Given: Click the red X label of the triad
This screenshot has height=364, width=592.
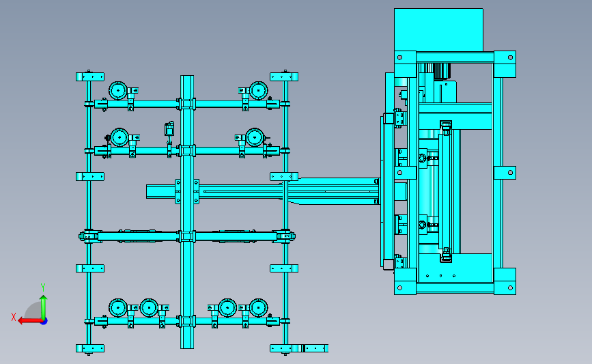Looking at the screenshot, I should click(14, 317).
